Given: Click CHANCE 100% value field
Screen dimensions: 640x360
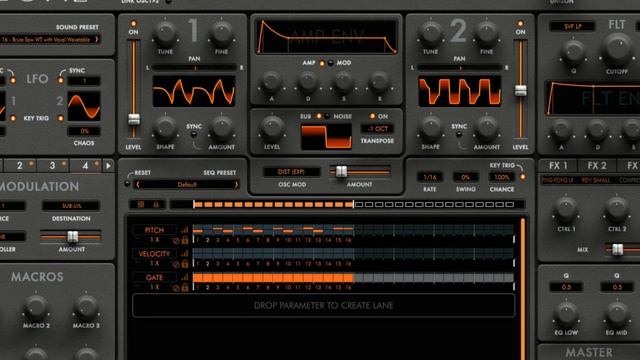Looking at the screenshot, I should pos(502,177).
